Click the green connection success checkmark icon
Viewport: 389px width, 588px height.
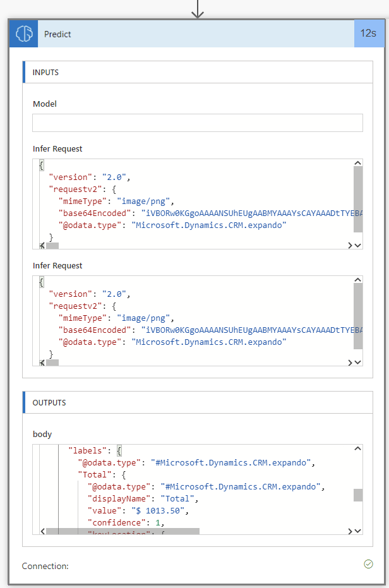(368, 564)
